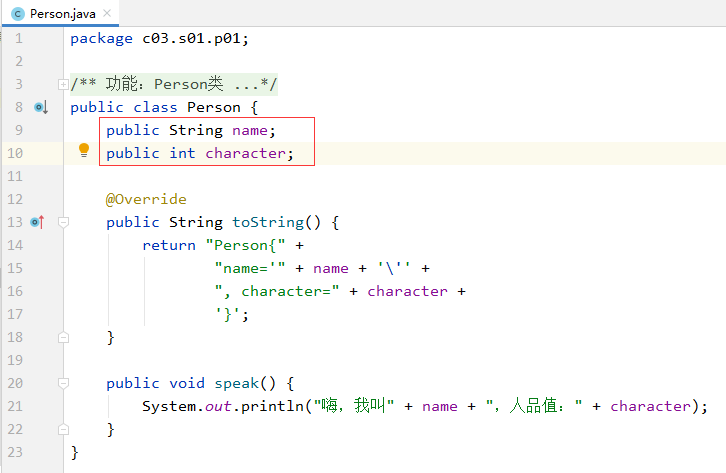Close the Person.java tab
The width and height of the screenshot is (726, 473).
(x=107, y=13)
